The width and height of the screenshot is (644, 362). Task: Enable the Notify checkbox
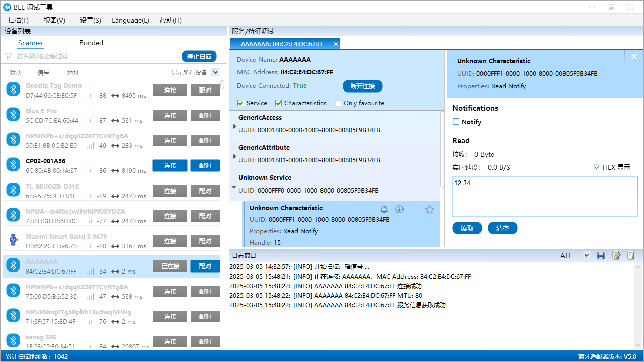pos(456,121)
